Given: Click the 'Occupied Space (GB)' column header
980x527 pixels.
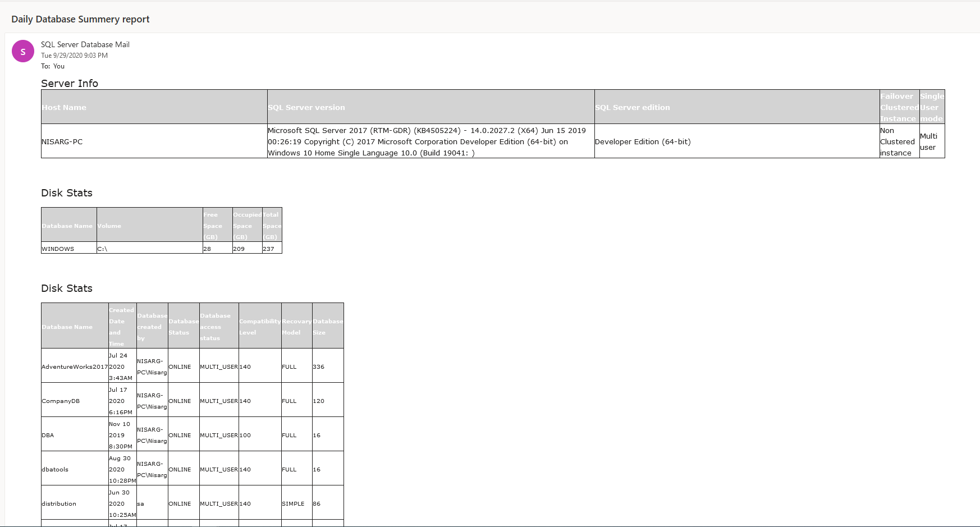Looking at the screenshot, I should [x=248, y=225].
